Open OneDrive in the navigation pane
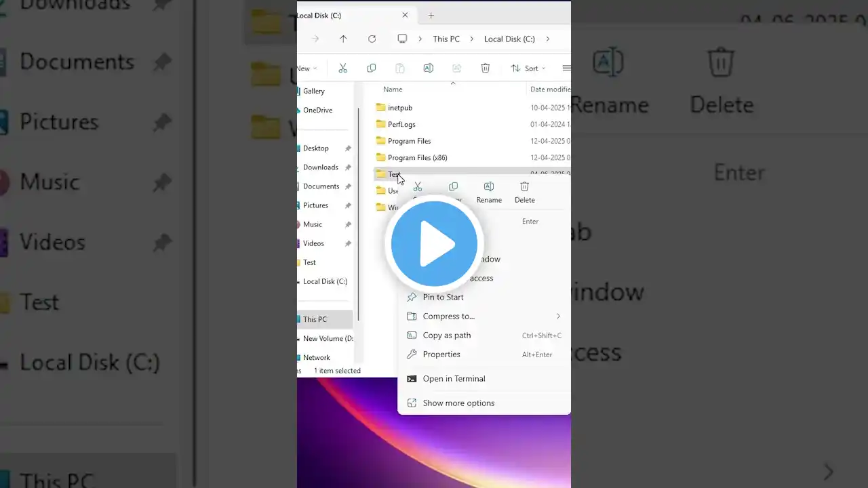Viewport: 868px width, 488px height. (317, 110)
